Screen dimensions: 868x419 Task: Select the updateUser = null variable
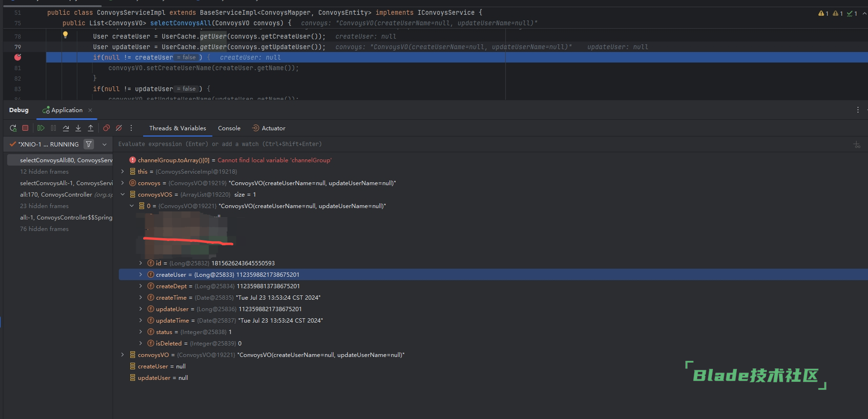pos(163,378)
